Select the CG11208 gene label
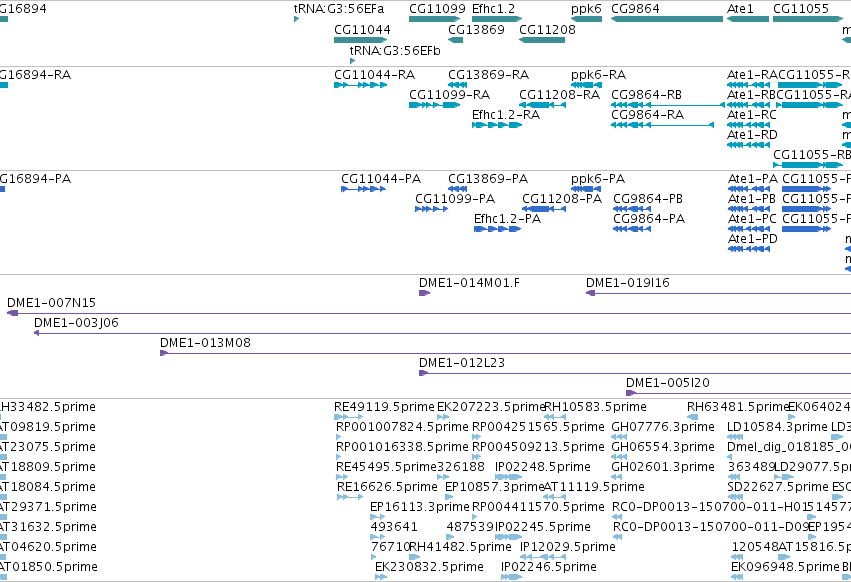The height and width of the screenshot is (582, 851). (547, 29)
